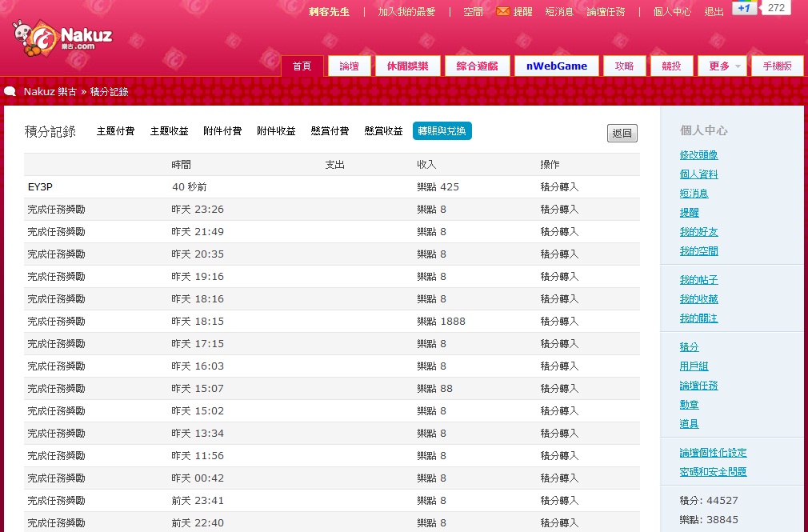Click the EY3P record row entry

[x=40, y=187]
